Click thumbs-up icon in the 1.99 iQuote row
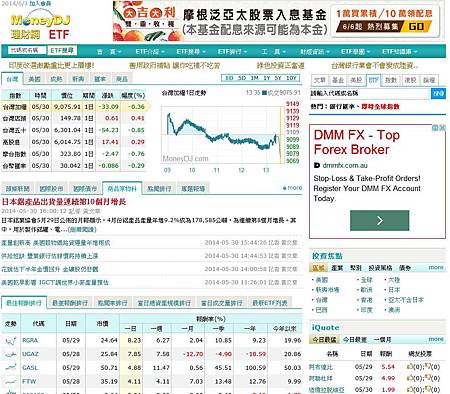Viewport: 450px width, 394px height. click(409, 389)
